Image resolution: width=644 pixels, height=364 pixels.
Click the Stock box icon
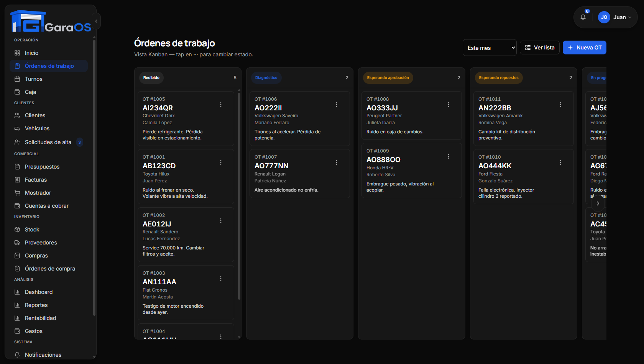17,230
